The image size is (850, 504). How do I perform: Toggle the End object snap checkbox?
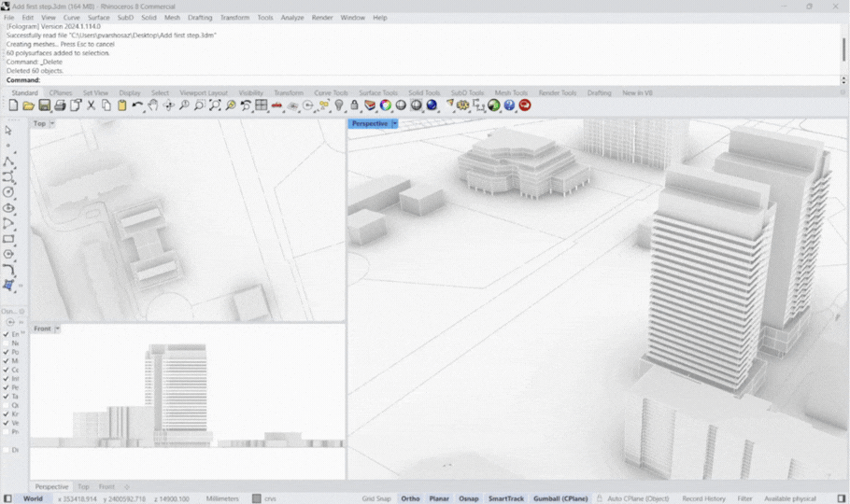coord(6,334)
